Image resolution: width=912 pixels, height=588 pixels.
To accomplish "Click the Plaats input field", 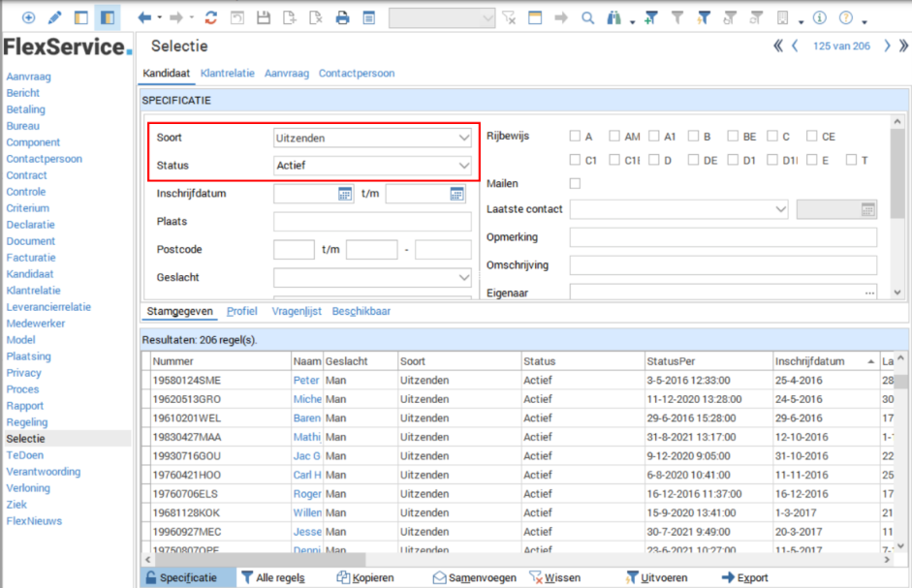I will (x=372, y=222).
